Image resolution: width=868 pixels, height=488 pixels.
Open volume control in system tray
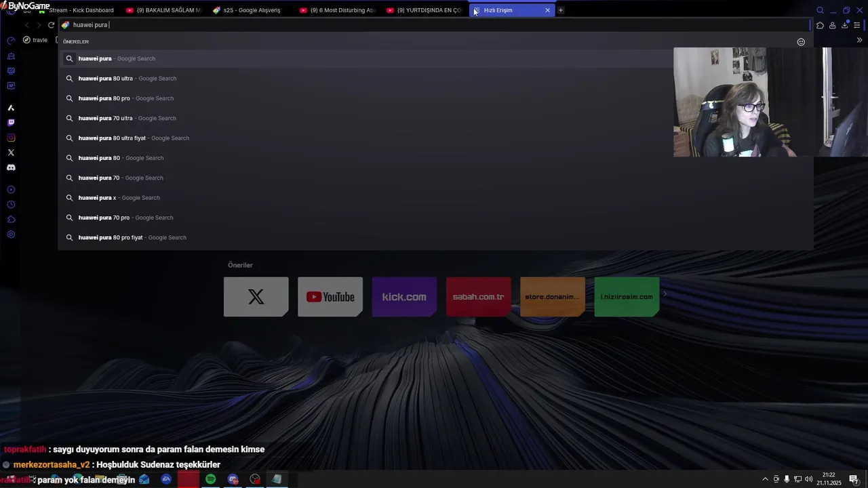point(808,479)
